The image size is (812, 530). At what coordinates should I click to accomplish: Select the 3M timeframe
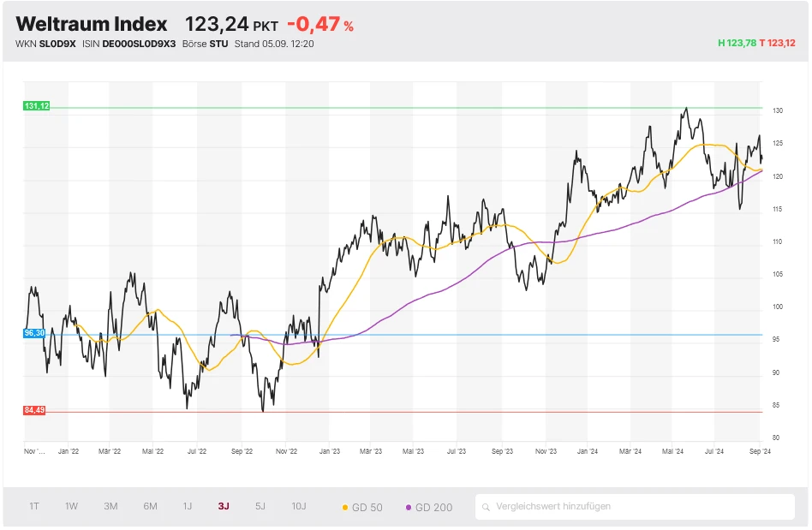tap(110, 506)
